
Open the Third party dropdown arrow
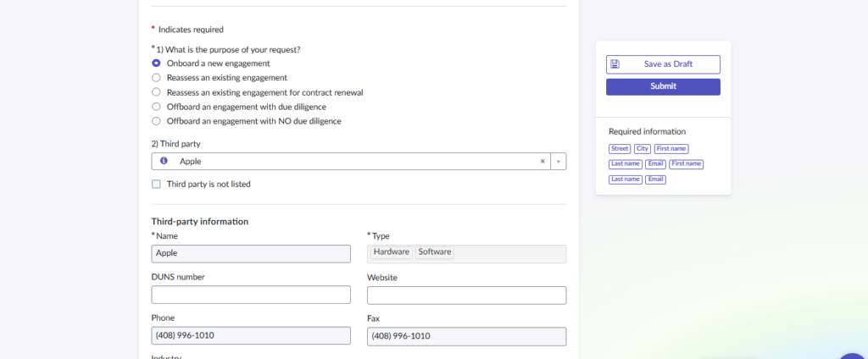558,161
